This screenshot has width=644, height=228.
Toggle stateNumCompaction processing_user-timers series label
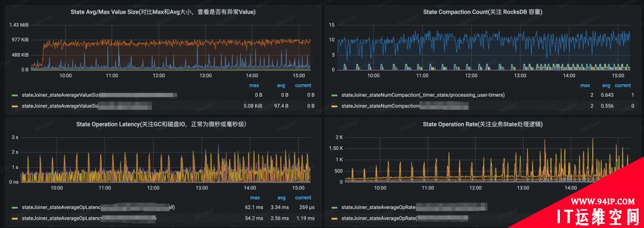[423, 95]
